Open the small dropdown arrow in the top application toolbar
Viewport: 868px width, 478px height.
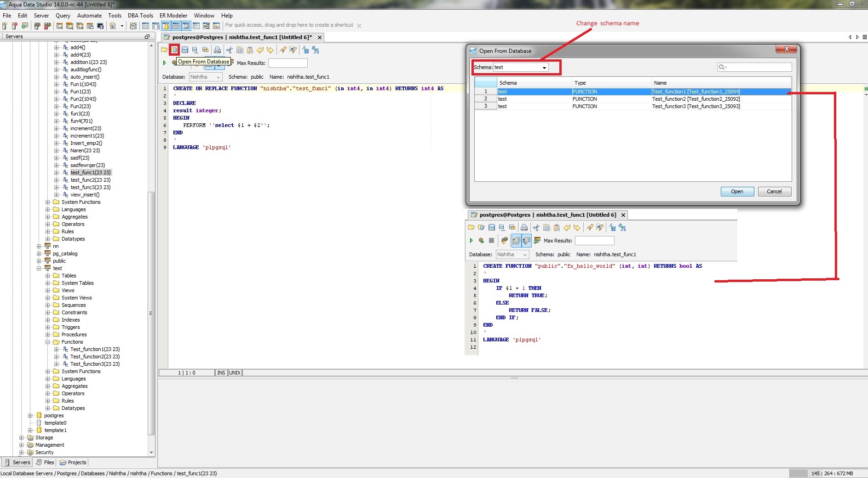pos(122,26)
